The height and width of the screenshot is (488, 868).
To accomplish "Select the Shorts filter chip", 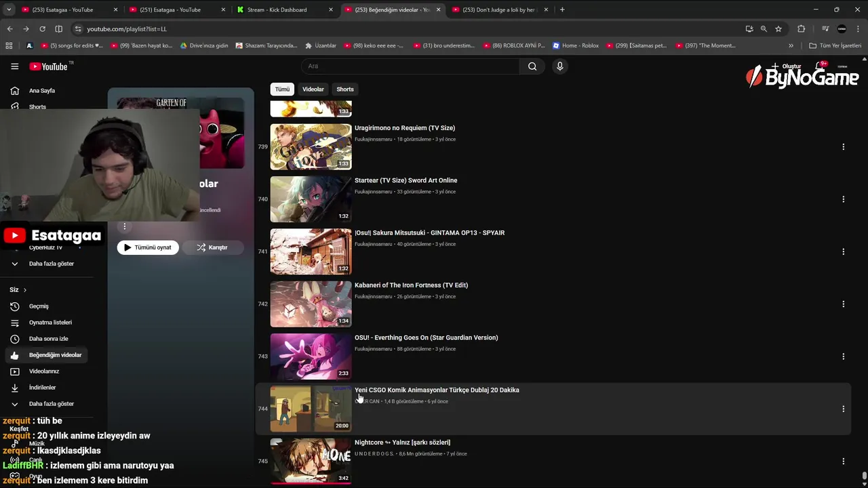I will 345,89.
